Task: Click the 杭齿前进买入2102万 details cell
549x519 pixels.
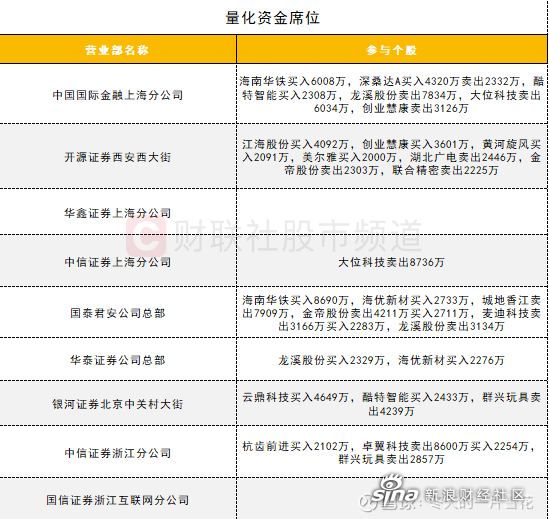Action: tap(392, 452)
